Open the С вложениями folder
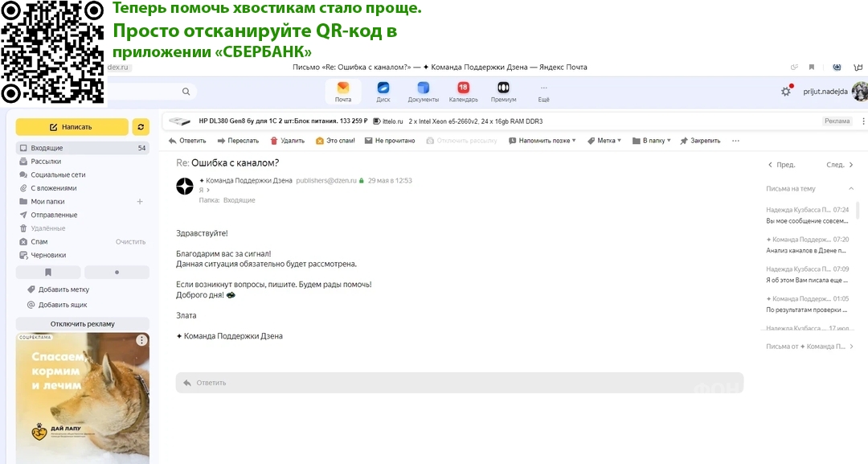 53,187
